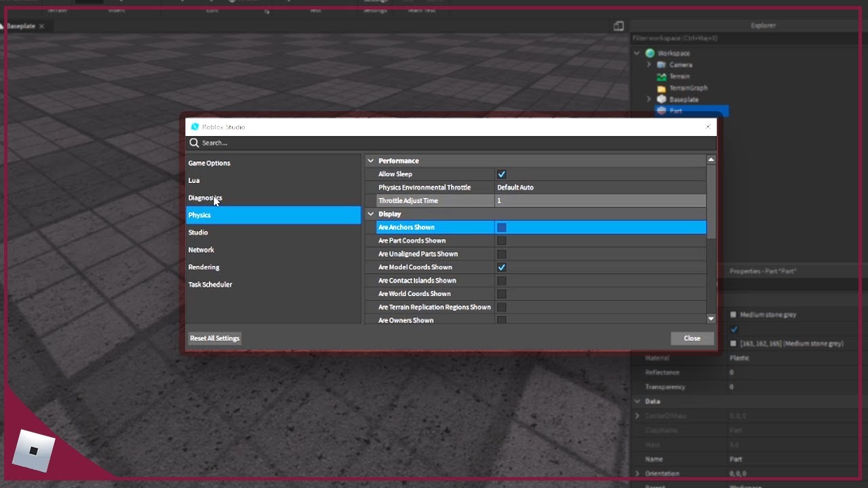Collapse the Data section in Properties

[637, 401]
